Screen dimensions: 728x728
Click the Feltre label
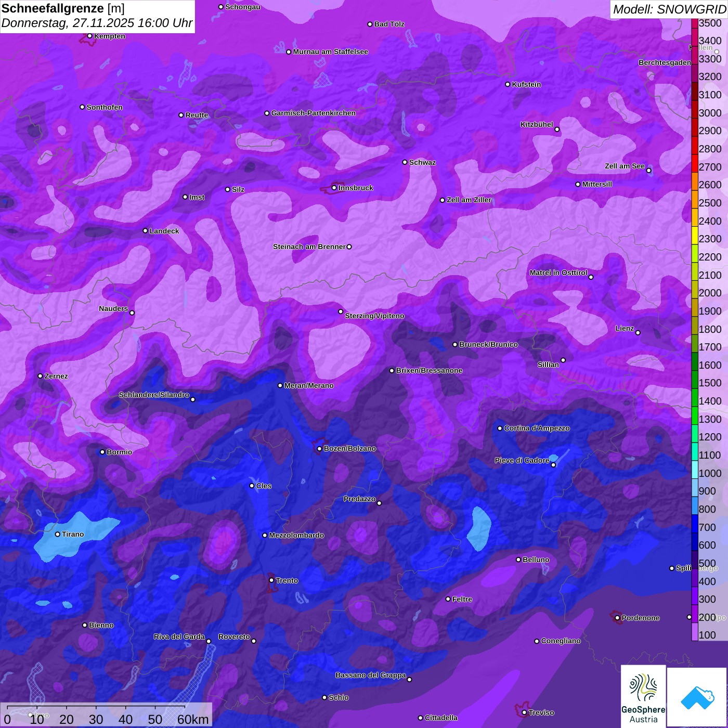tap(462, 599)
